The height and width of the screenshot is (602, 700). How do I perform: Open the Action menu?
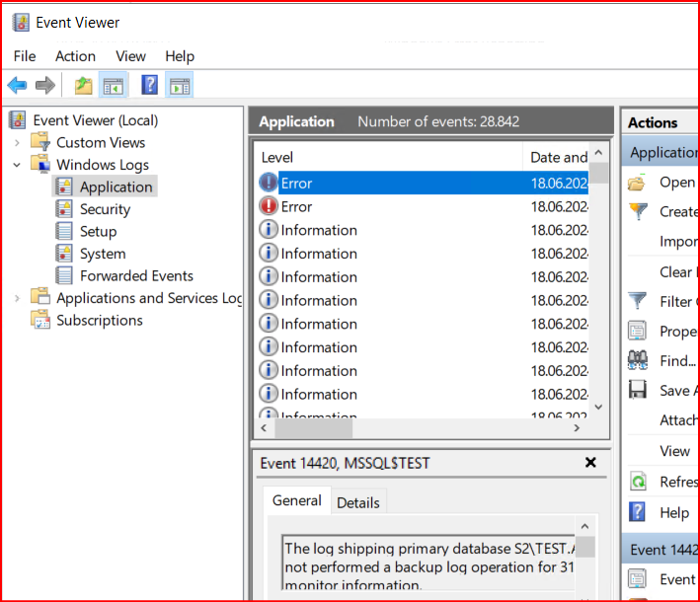click(75, 56)
